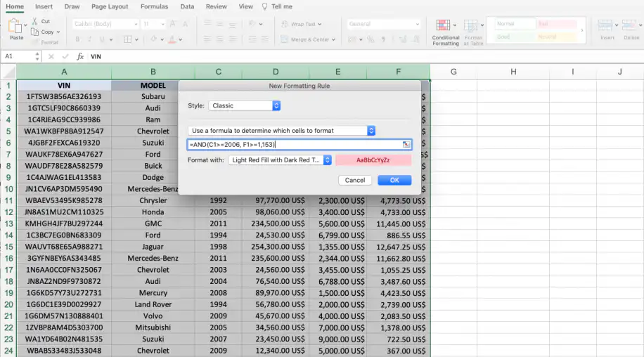Select column G header
This screenshot has height=357, width=644.
453,72
